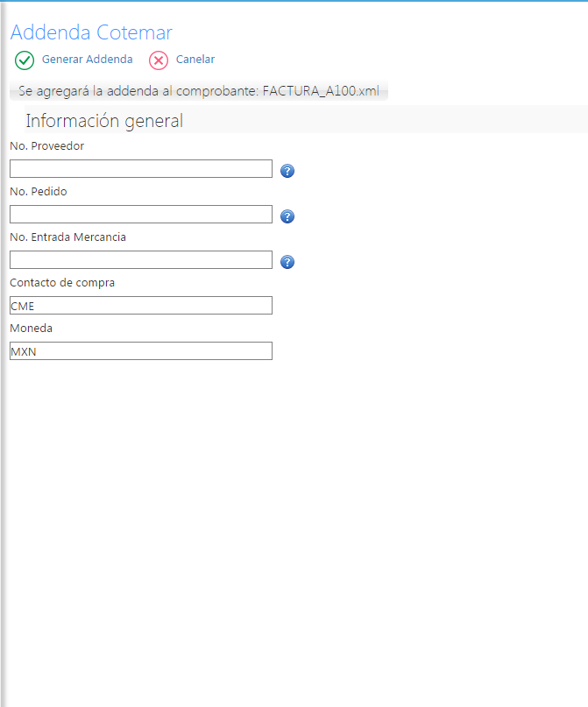
Task: Click the Moneda label
Action: pyautogui.click(x=32, y=329)
